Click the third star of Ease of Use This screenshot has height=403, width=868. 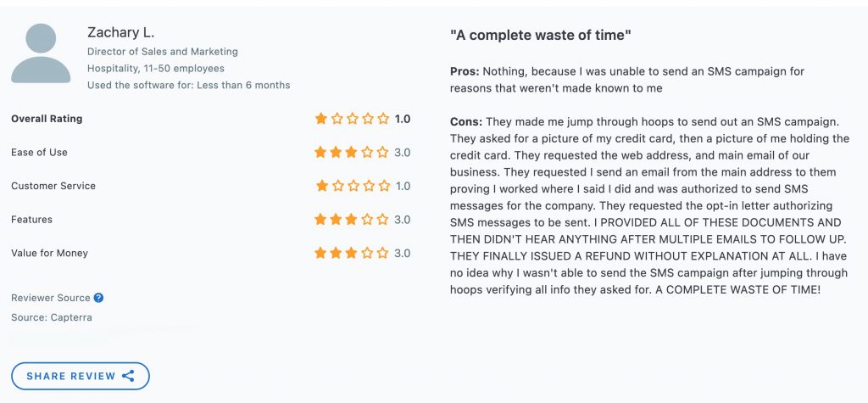pyautogui.click(x=351, y=153)
